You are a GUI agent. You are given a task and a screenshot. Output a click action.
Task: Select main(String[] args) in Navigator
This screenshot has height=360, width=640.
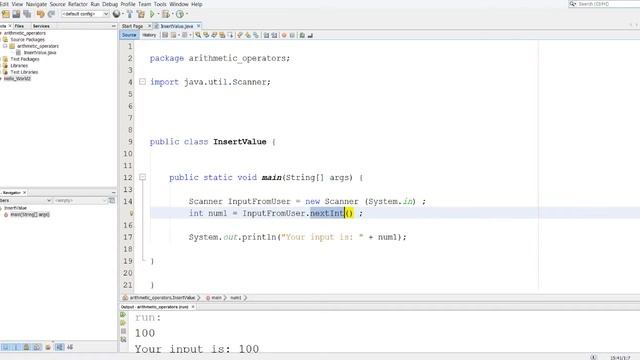pos(29,215)
